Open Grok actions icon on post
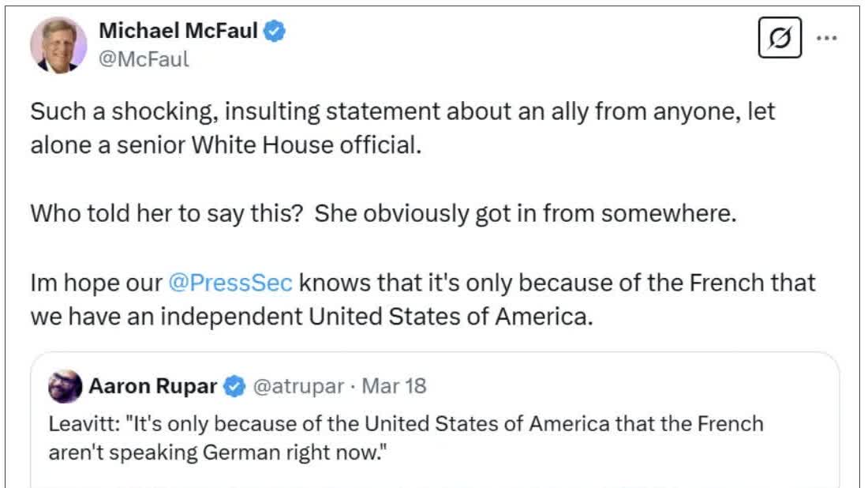The width and height of the screenshot is (868, 488). click(x=780, y=38)
